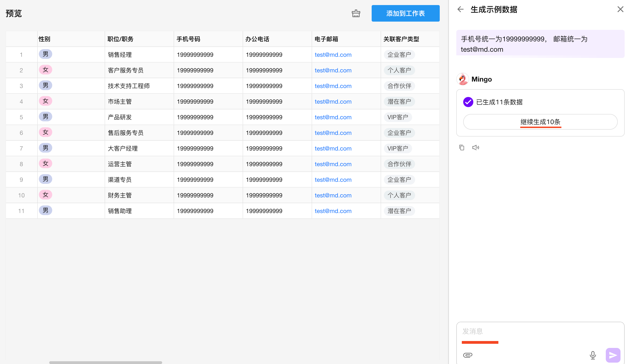The width and height of the screenshot is (632, 364).
Task: Open the test@md.com link in row 1
Action: [x=333, y=55]
